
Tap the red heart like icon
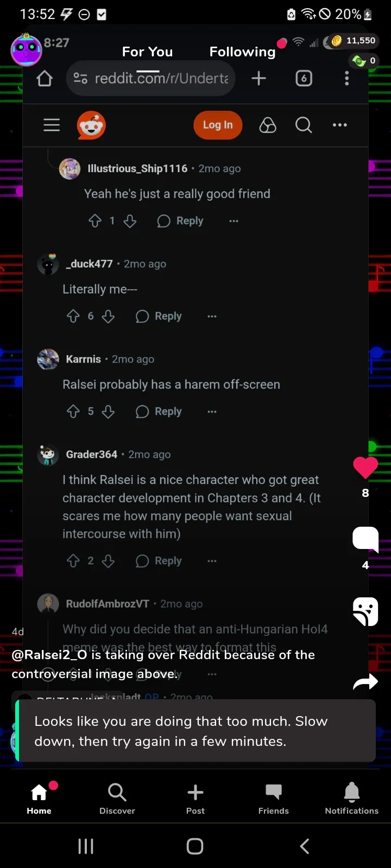(x=365, y=467)
